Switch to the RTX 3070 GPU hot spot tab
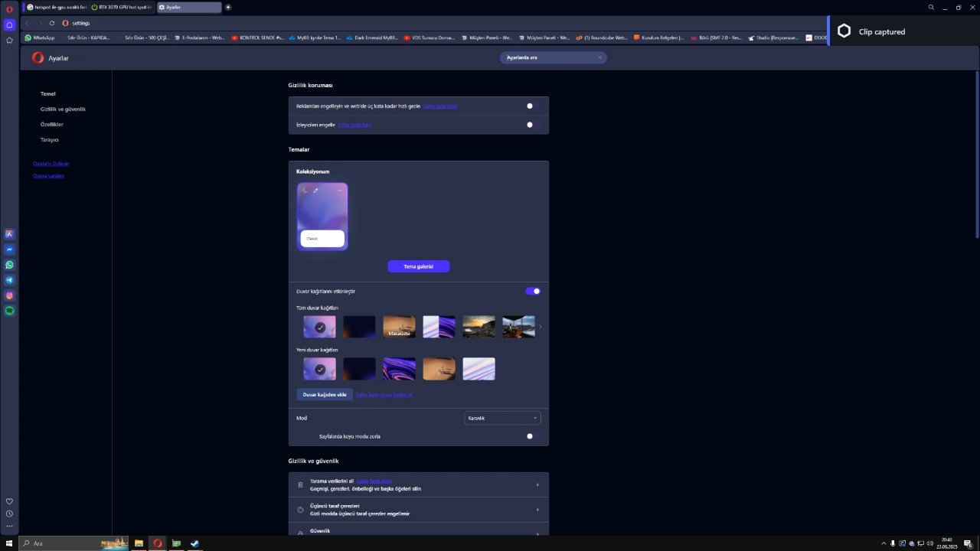980x551 pixels. [x=121, y=7]
